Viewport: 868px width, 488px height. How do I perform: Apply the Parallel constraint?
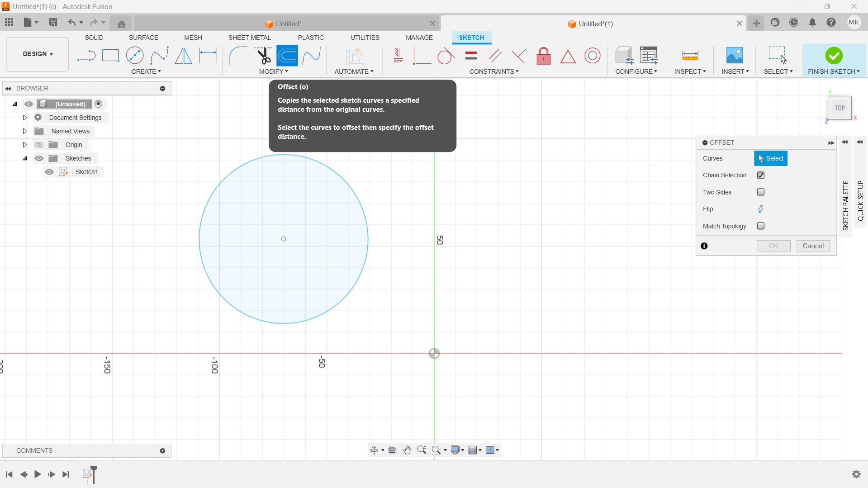coord(495,56)
